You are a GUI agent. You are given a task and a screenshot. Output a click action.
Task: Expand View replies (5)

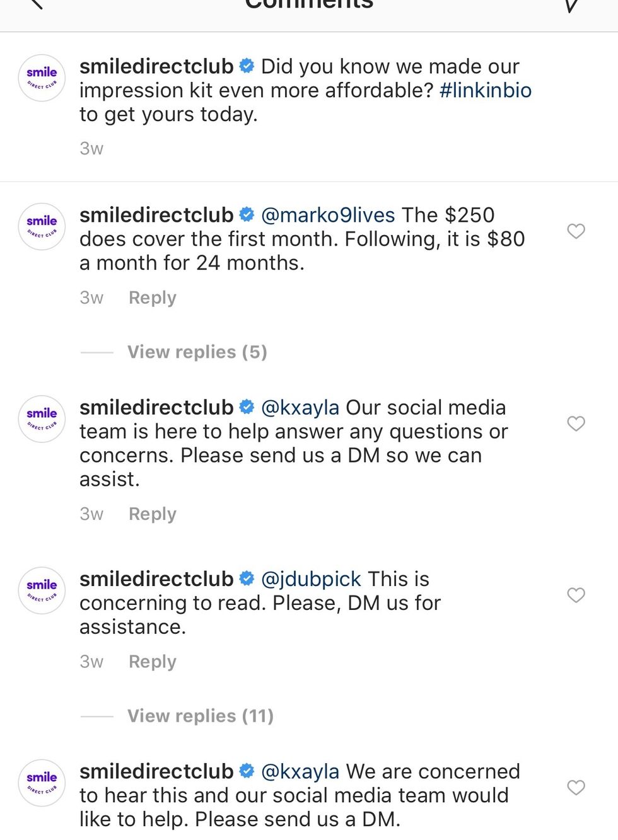(x=197, y=352)
